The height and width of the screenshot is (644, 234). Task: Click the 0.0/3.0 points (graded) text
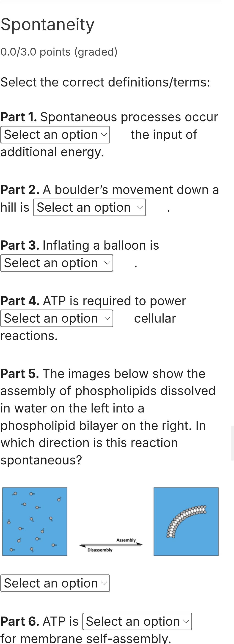(59, 52)
